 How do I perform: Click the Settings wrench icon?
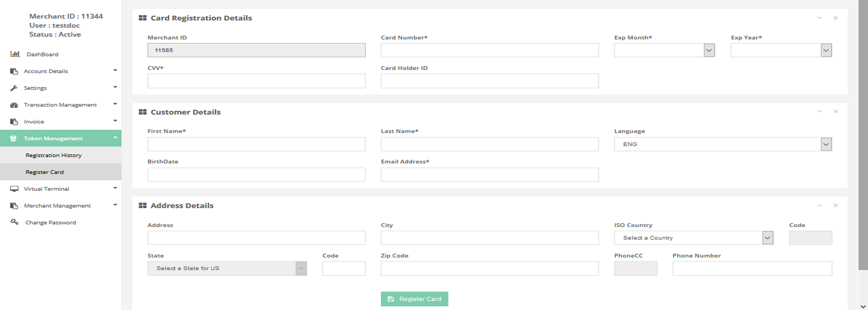[14, 88]
